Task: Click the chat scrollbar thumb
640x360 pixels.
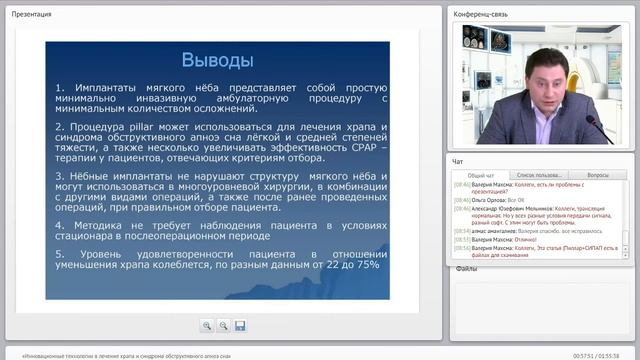Action: click(x=625, y=237)
